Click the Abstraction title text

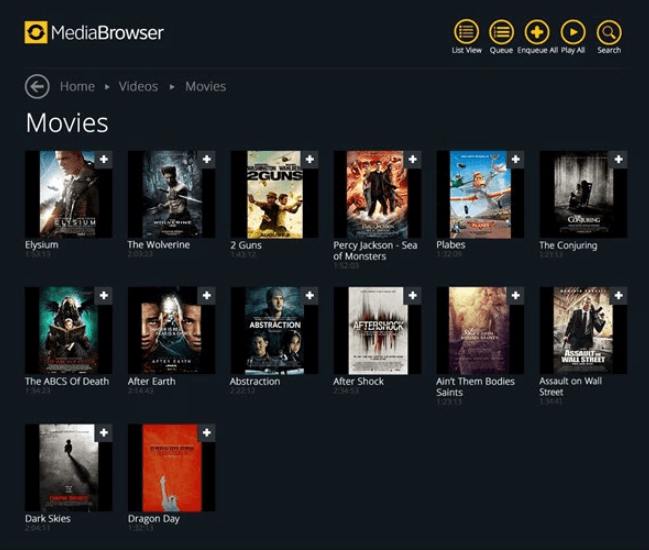click(255, 381)
